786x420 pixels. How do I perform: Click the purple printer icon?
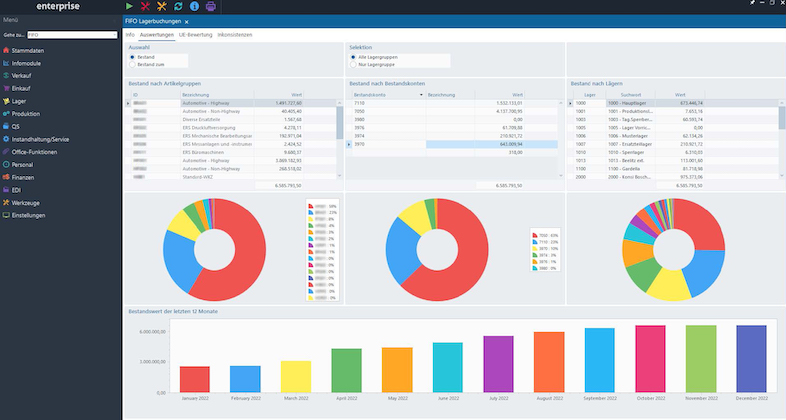pyautogui.click(x=211, y=6)
